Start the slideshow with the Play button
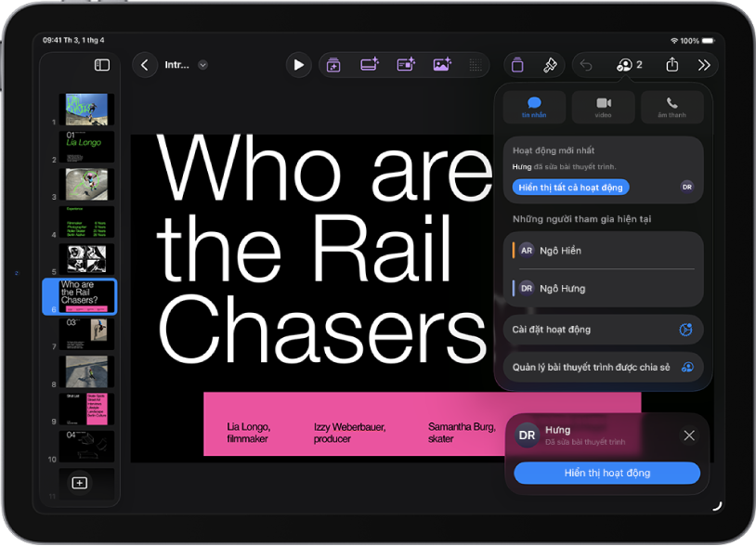This screenshot has height=546, width=756. 298,65
